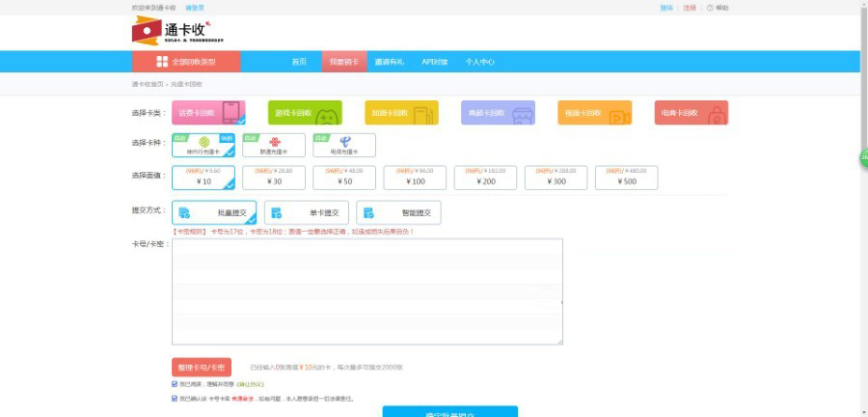Pick the 商超卡回收 card category
The image size is (868, 417).
(x=498, y=113)
